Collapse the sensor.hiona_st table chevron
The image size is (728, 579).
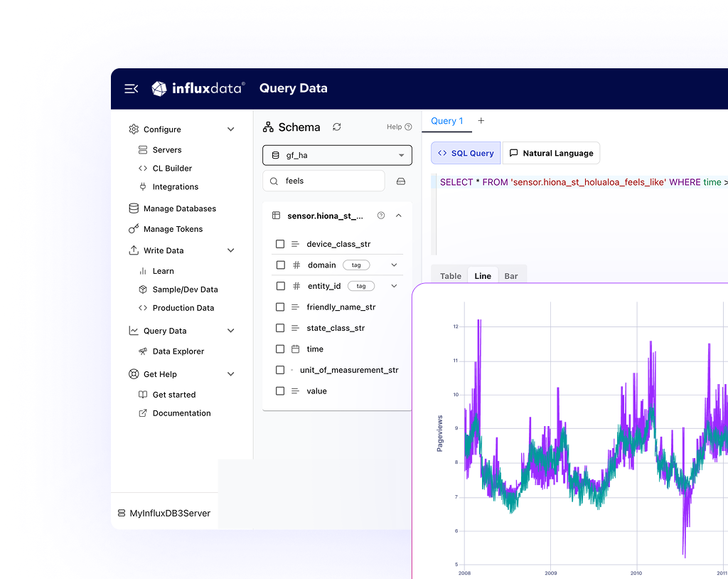398,215
